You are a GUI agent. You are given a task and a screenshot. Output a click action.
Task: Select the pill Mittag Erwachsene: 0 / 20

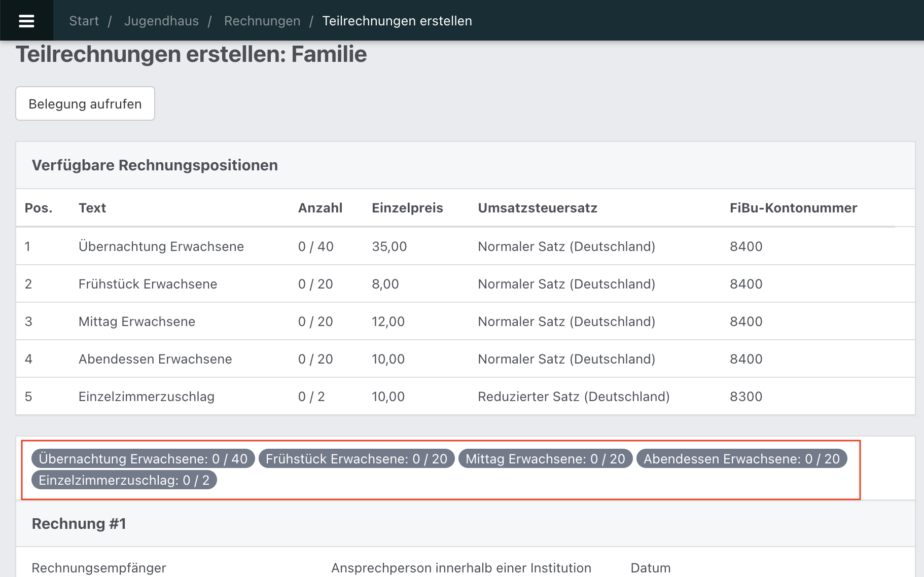[545, 458]
